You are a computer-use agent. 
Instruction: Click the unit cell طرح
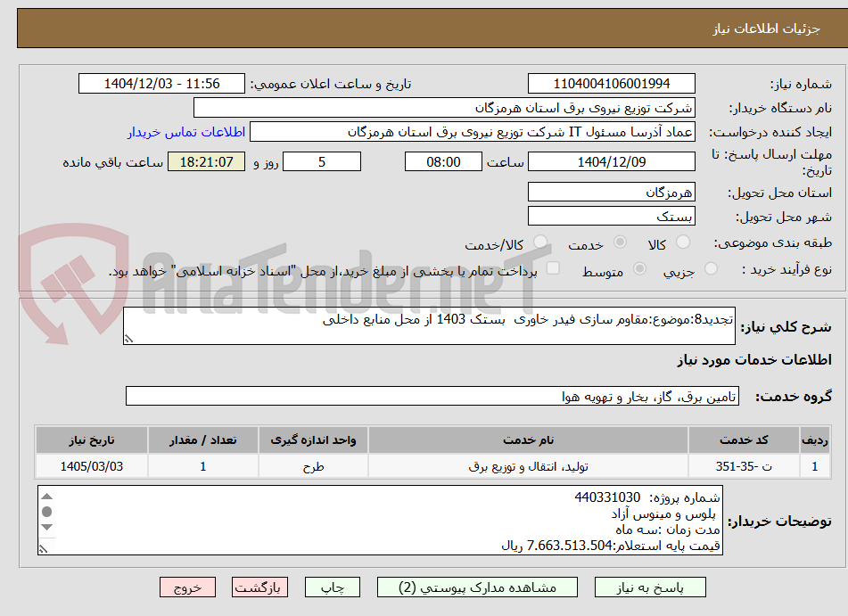pyautogui.click(x=313, y=466)
